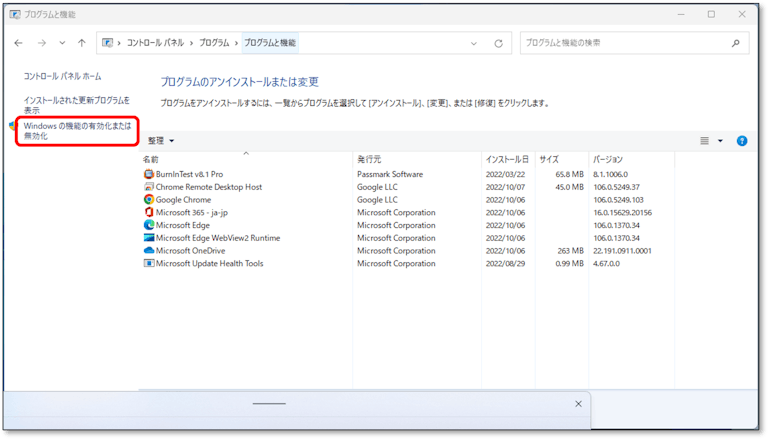Viewport: 768px width, 439px height.
Task: Click version 4.67.0.0
Action: [606, 264]
